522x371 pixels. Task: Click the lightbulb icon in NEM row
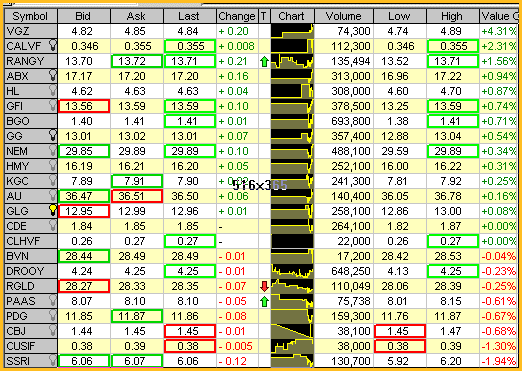click(52, 150)
